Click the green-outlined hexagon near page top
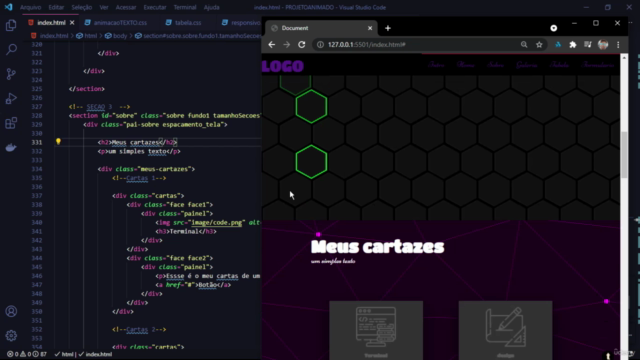The width and height of the screenshot is (640, 360). (311, 107)
